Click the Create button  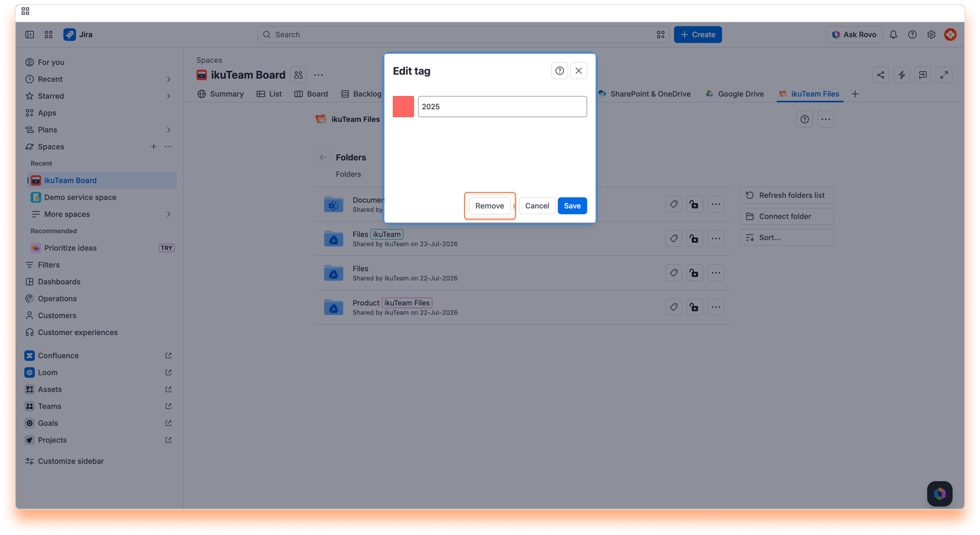pos(698,34)
